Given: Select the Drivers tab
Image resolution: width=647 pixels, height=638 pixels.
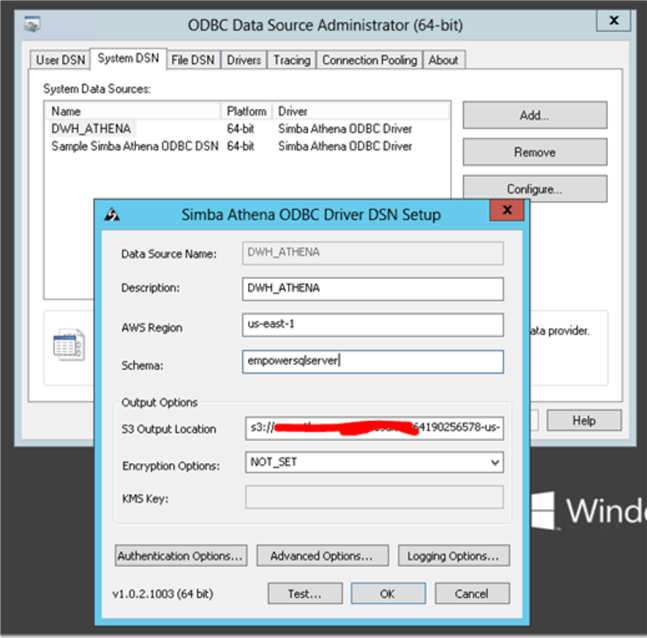Looking at the screenshot, I should tap(244, 60).
